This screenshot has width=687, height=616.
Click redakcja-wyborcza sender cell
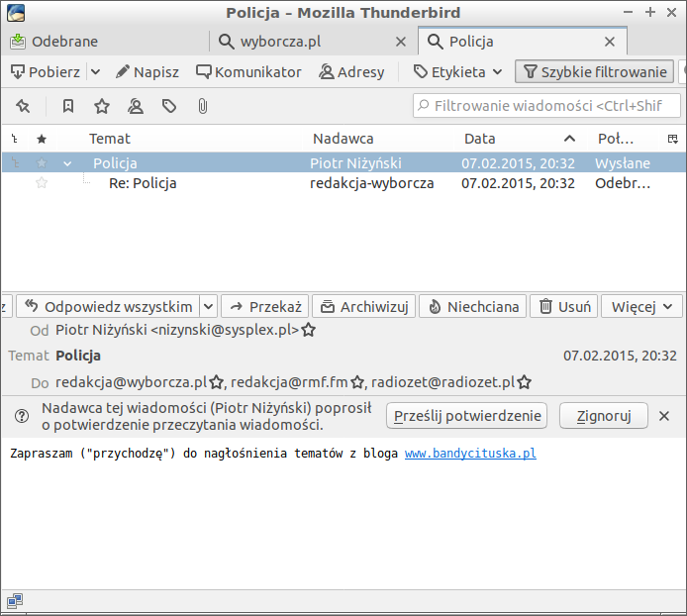point(371,183)
